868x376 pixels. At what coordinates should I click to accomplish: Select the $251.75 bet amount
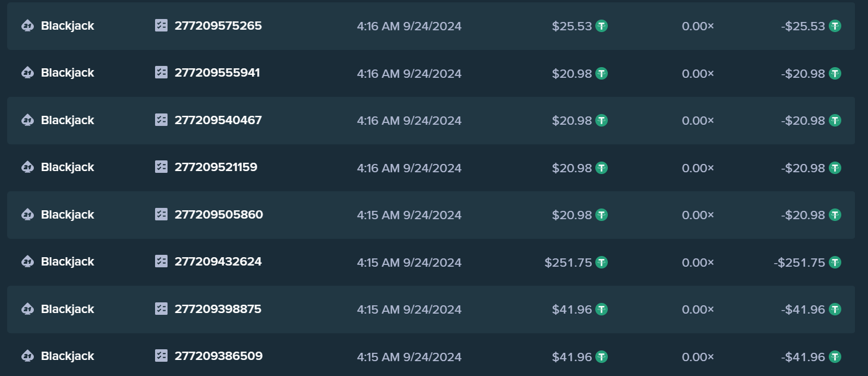click(x=569, y=262)
